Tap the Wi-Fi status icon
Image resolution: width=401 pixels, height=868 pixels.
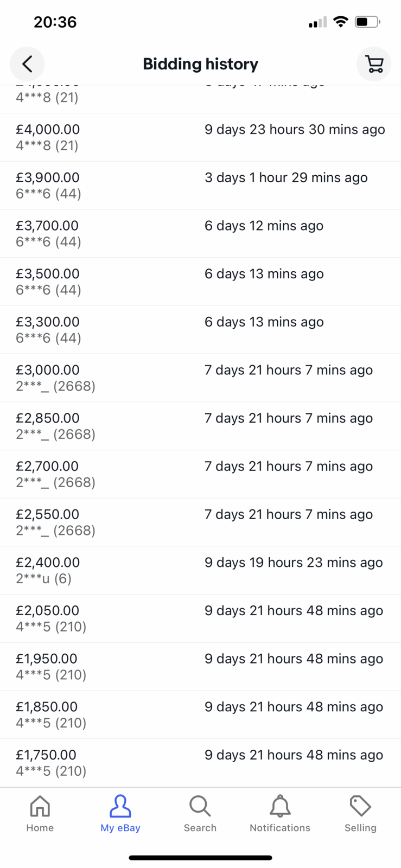pyautogui.click(x=341, y=22)
